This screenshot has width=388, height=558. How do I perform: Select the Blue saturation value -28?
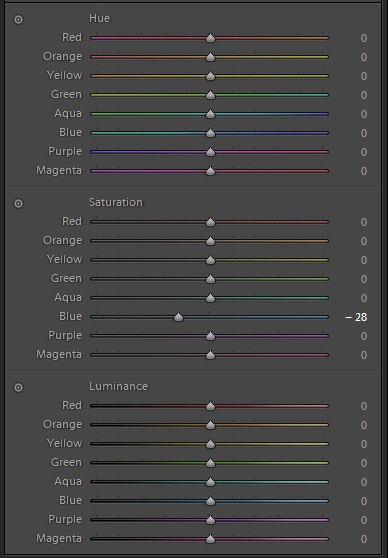pos(356,317)
